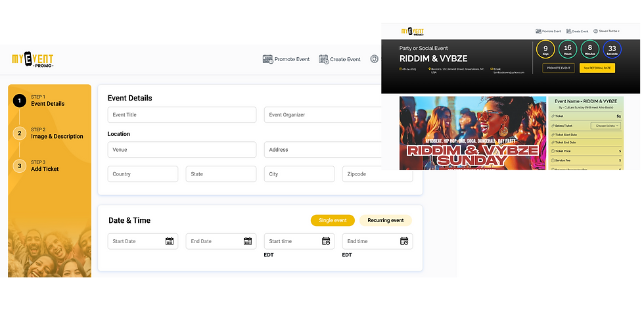Click Promote Event text in RIDDIM page header
The height and width of the screenshot is (322, 644).
tap(551, 32)
